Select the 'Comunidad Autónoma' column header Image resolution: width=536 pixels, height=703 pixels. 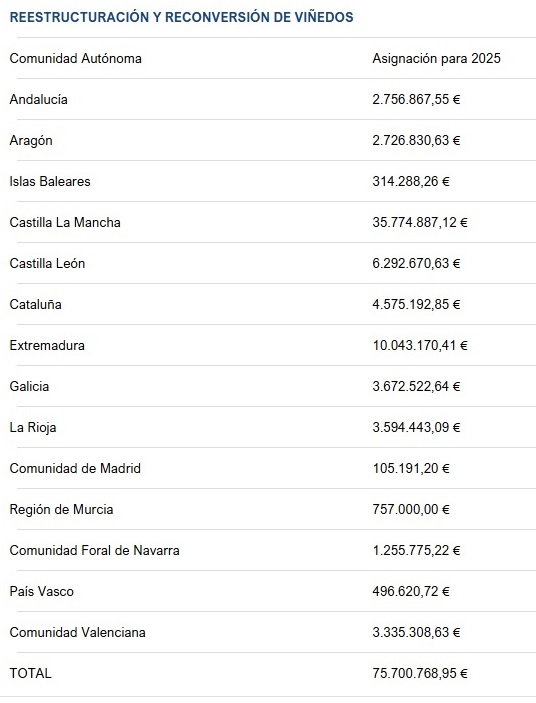pyautogui.click(x=75, y=58)
